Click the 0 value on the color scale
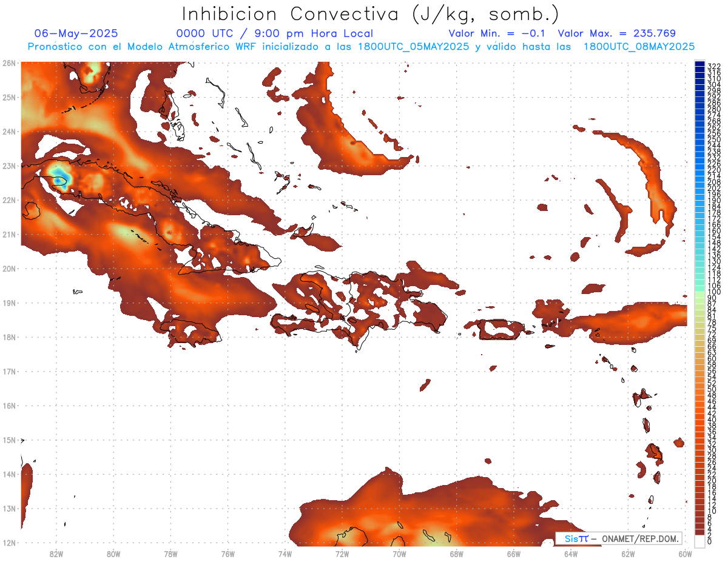This screenshot has height=562, width=728. point(710,541)
